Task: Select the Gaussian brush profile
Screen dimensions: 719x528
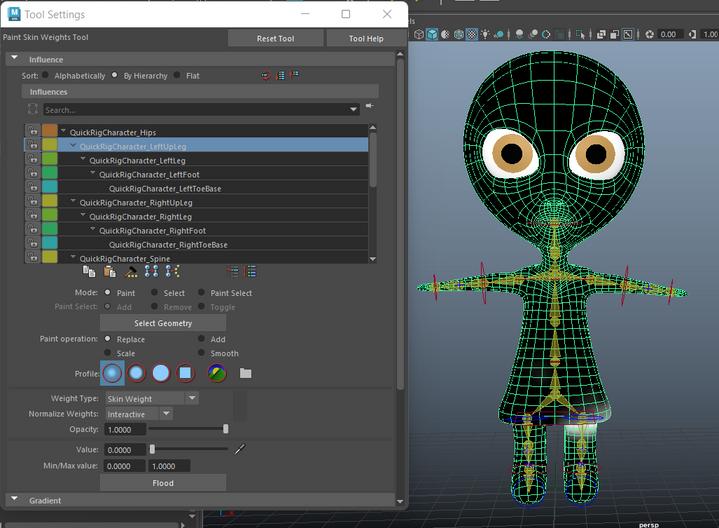Action: [112, 373]
